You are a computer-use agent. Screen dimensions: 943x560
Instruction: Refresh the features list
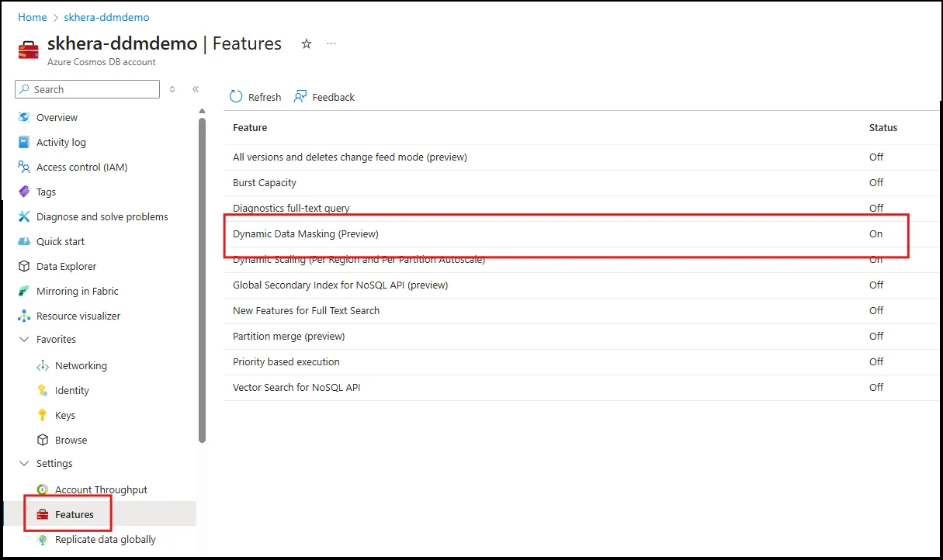click(x=255, y=96)
